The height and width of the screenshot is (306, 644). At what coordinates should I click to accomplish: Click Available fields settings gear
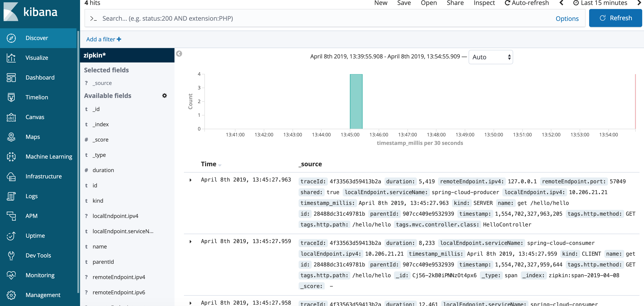[165, 96]
